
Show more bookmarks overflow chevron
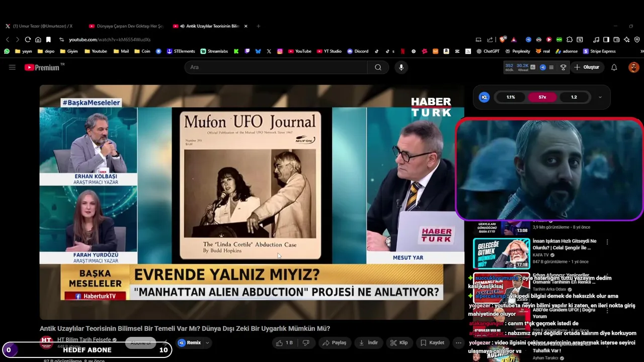pyautogui.click(x=641, y=51)
